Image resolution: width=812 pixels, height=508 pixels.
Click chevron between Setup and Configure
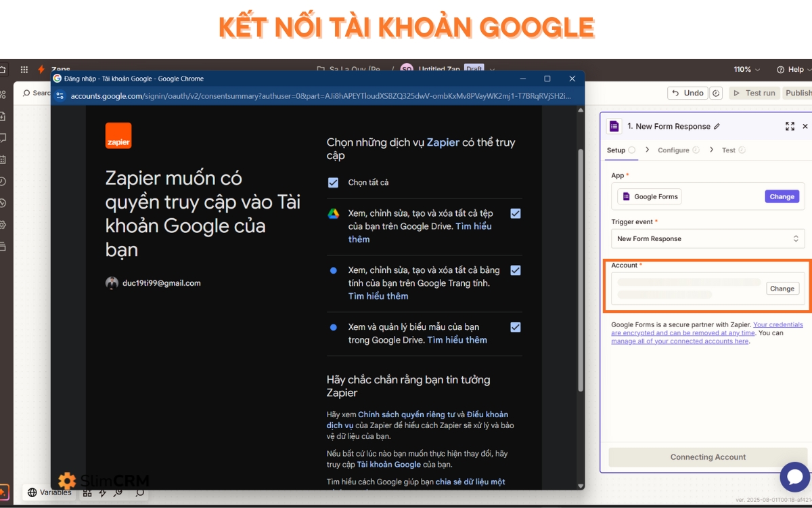pyautogui.click(x=647, y=150)
